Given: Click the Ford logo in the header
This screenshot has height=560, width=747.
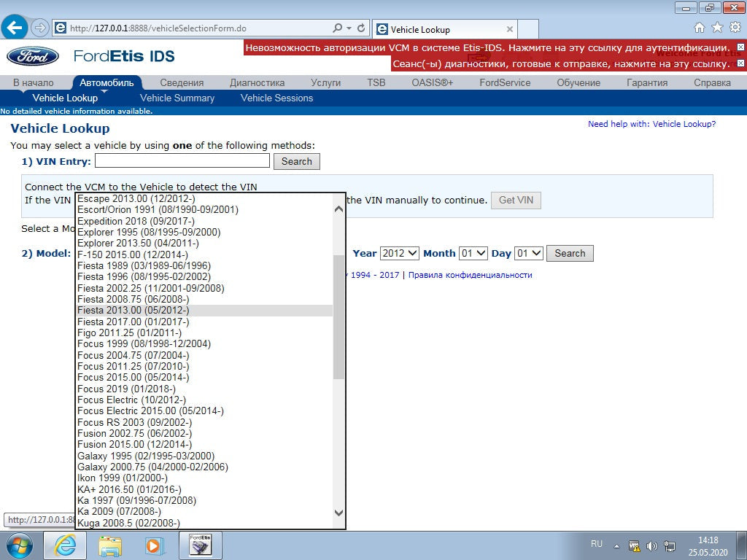Looking at the screenshot, I should click(33, 56).
